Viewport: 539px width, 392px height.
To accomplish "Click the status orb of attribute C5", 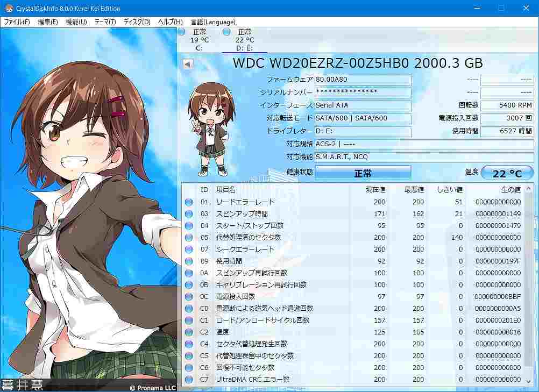I will (189, 356).
